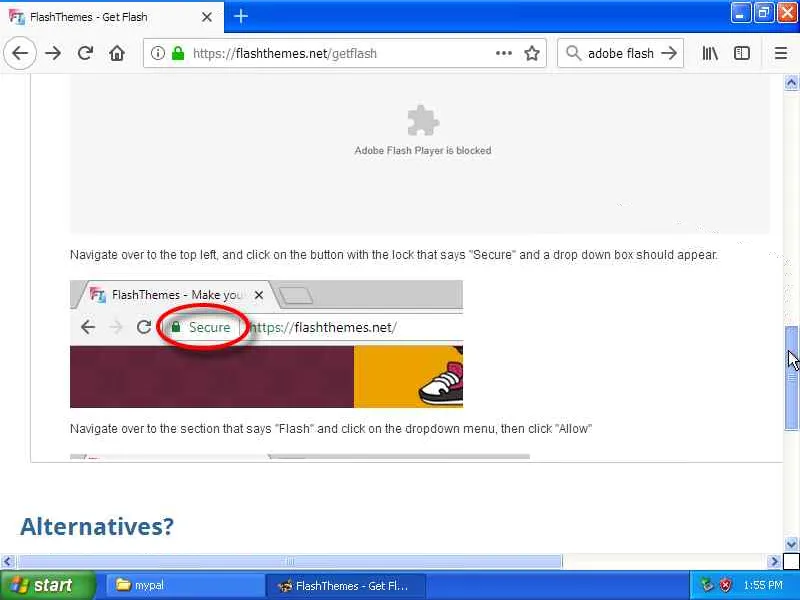Click the green system tray icon
This screenshot has width=800, height=600.
point(707,585)
